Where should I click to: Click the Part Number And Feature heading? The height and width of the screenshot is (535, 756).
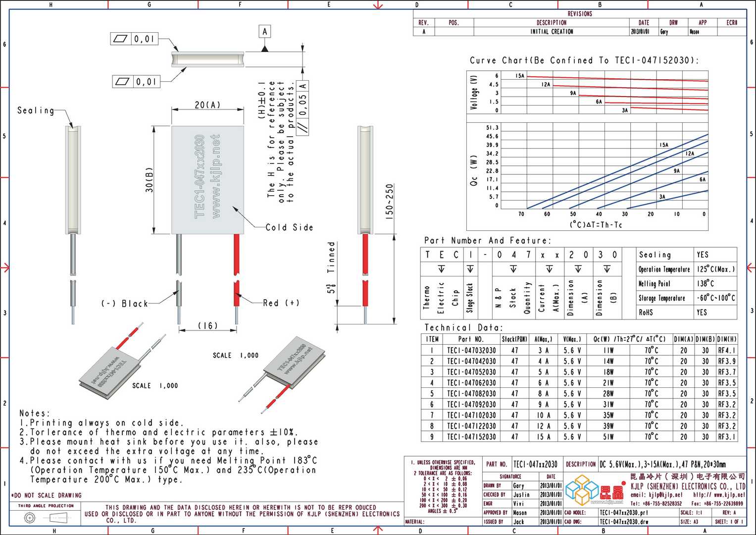pos(487,240)
